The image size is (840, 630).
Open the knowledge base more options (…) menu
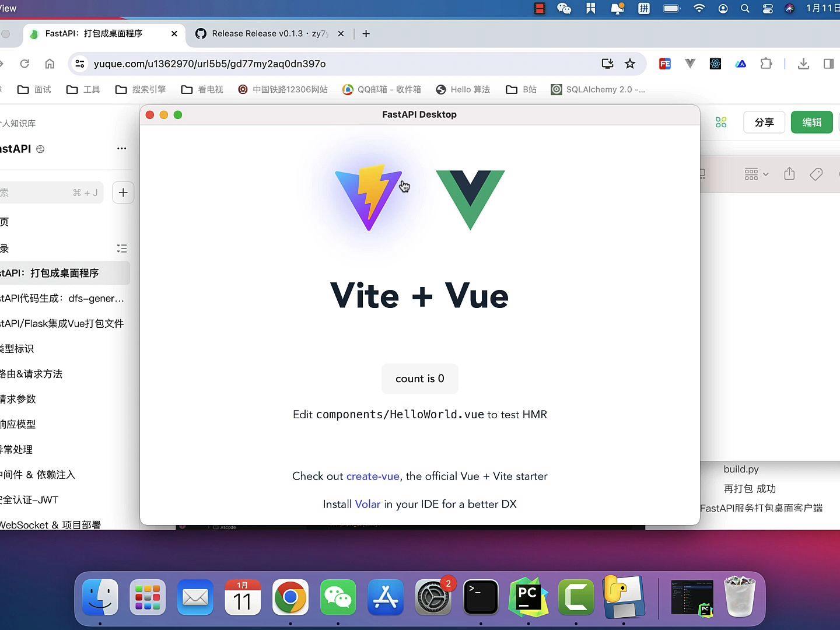121,148
